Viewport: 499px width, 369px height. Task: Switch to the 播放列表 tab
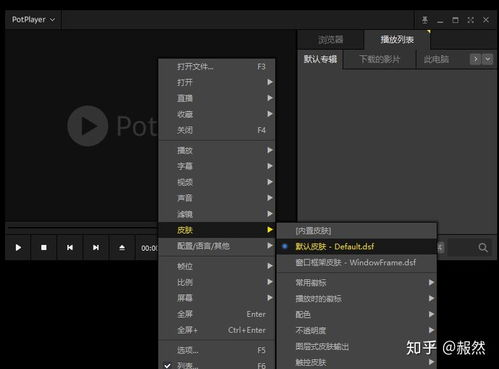tap(397, 40)
